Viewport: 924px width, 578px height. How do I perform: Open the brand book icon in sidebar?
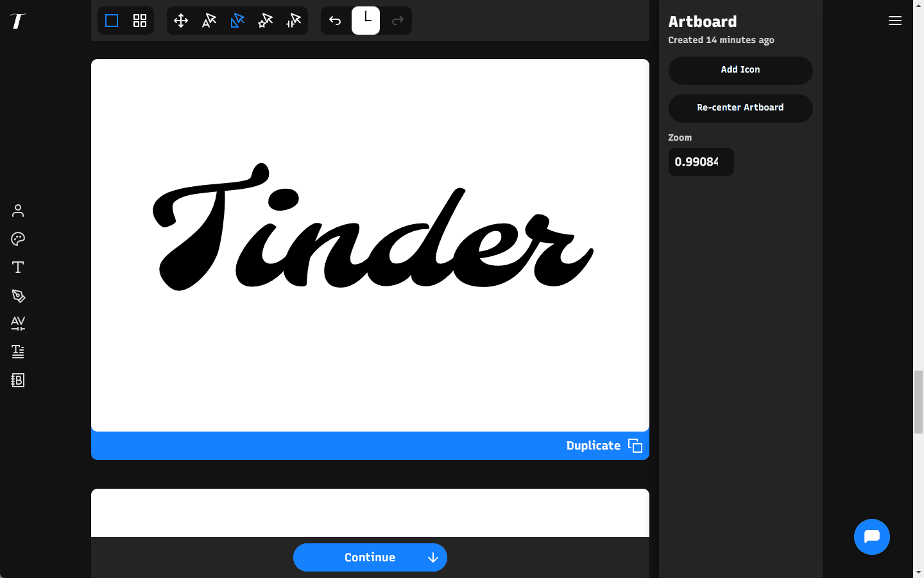17,380
